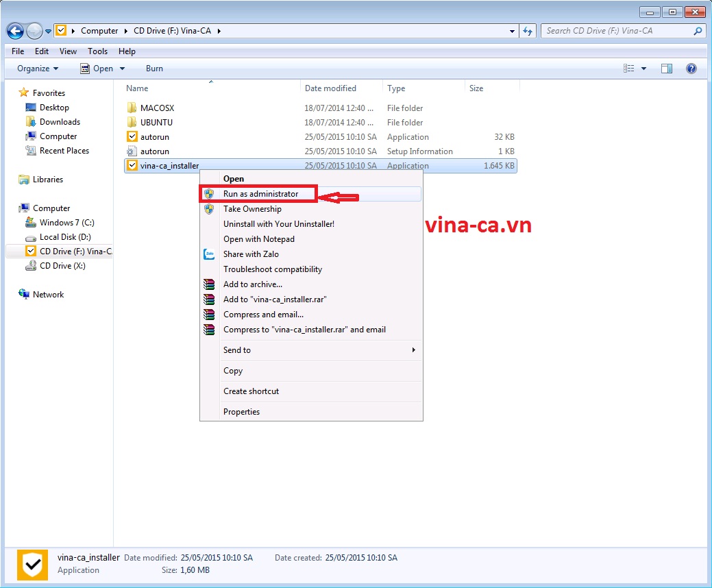Image resolution: width=712 pixels, height=588 pixels.
Task: Click the Forward navigation arrow
Action: [34, 31]
